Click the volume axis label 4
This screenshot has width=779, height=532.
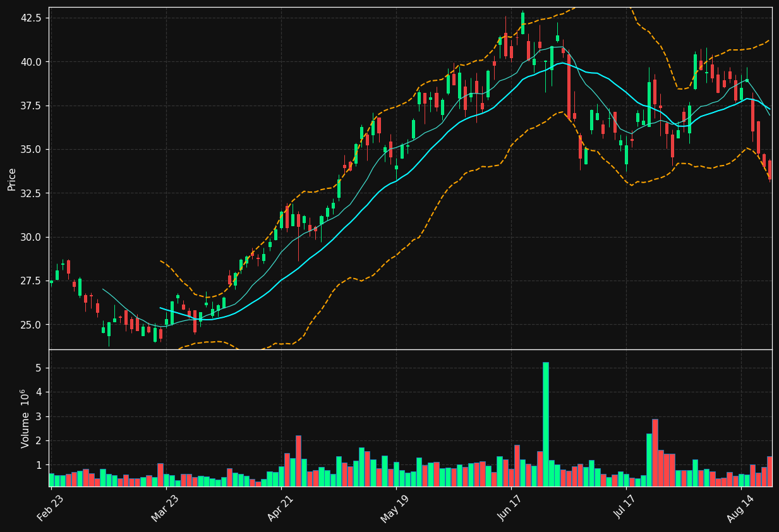[x=39, y=392]
